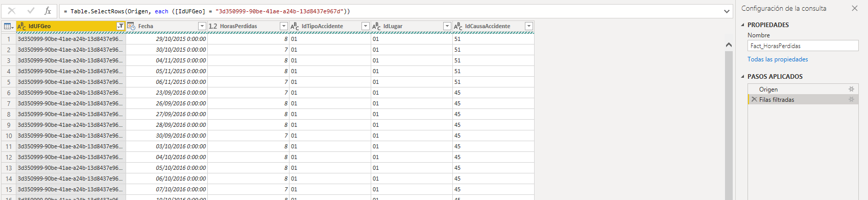Select IdUFGeo cell in row 5
Viewport: 868px width, 200px height.
[71, 82]
